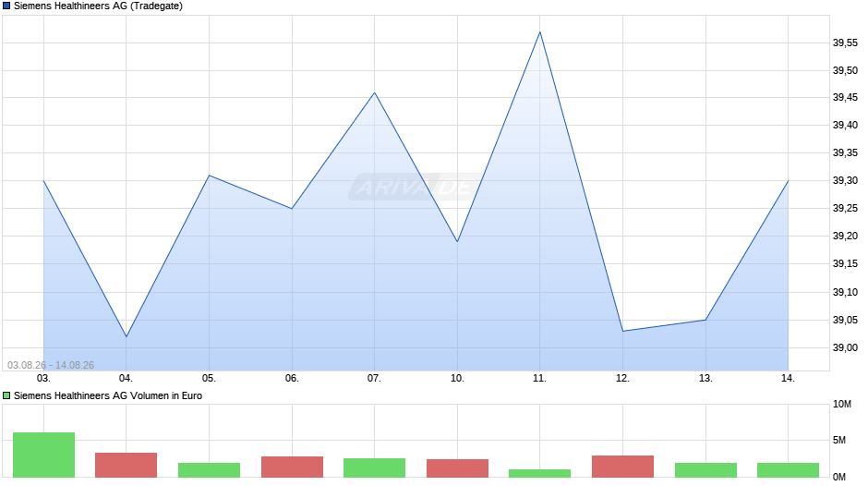Click the volume axis label 5M
Image resolution: width=868 pixels, height=486 pixels.
pos(839,440)
